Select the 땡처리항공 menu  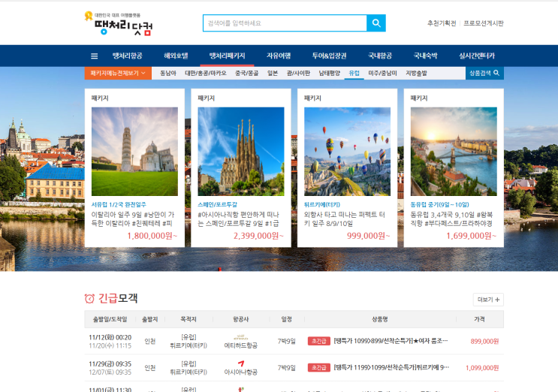tap(128, 56)
